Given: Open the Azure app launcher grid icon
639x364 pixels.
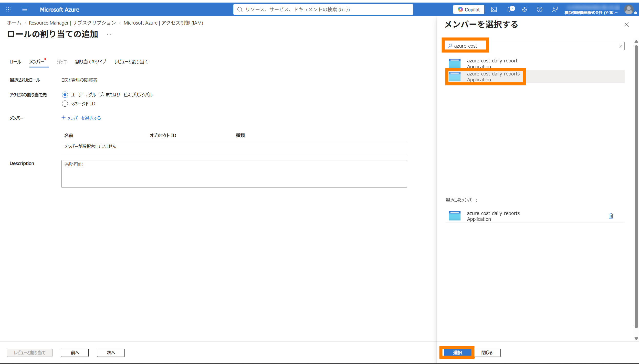Looking at the screenshot, I should [x=8, y=9].
